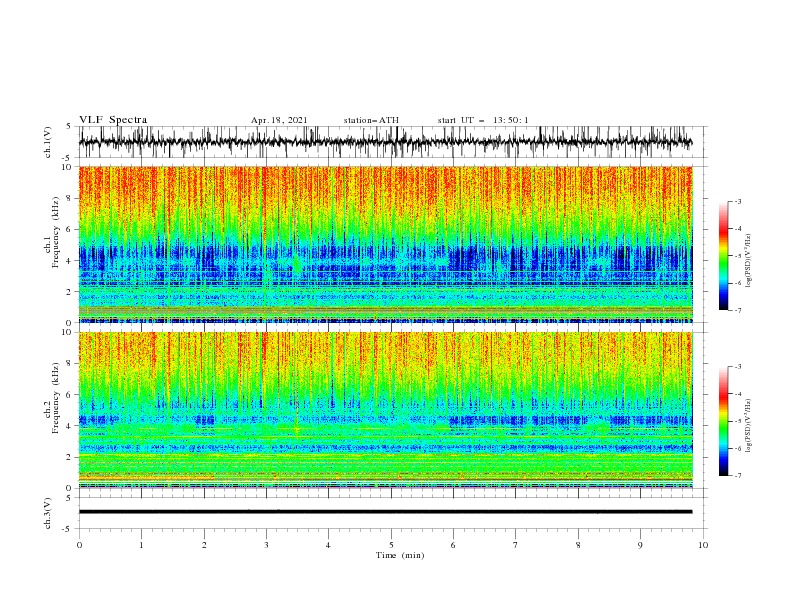Click the ch.1 Frequency (kHz) axis label
The image size is (792, 612).
[53, 233]
